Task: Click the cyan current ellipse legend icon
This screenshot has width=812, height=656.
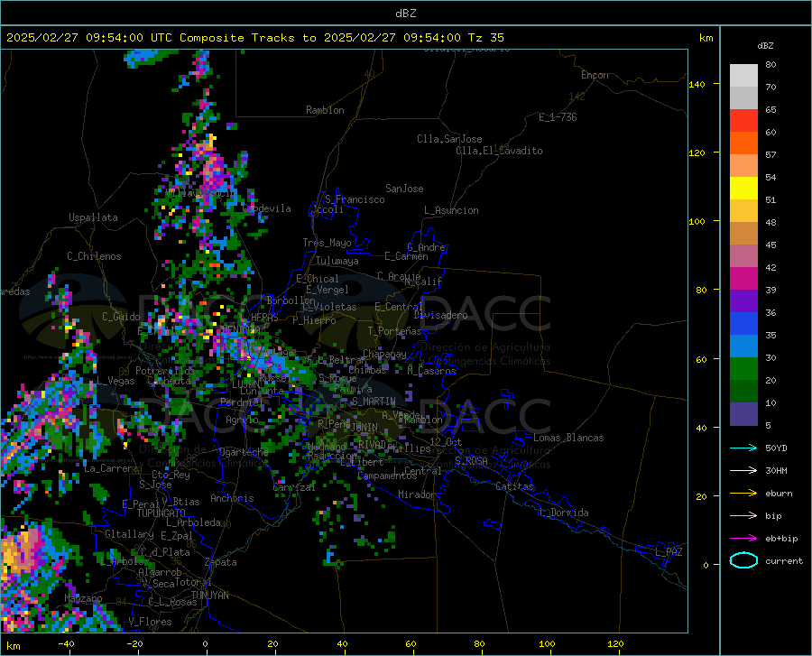Action: pyautogui.click(x=743, y=560)
